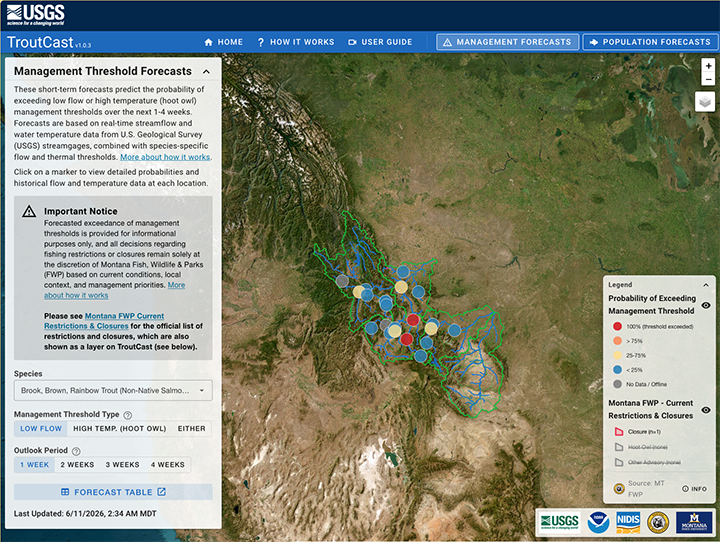The height and width of the screenshot is (542, 720).
Task: Open the Home menu item
Action: click(224, 42)
